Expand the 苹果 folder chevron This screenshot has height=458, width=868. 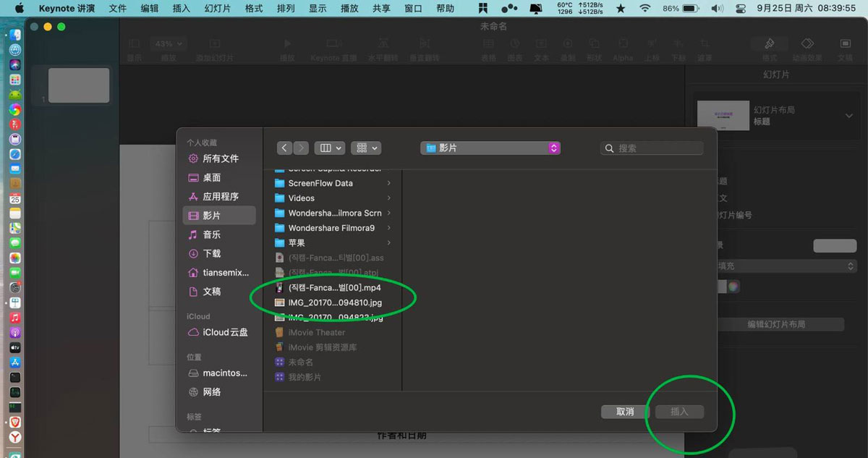(x=389, y=243)
